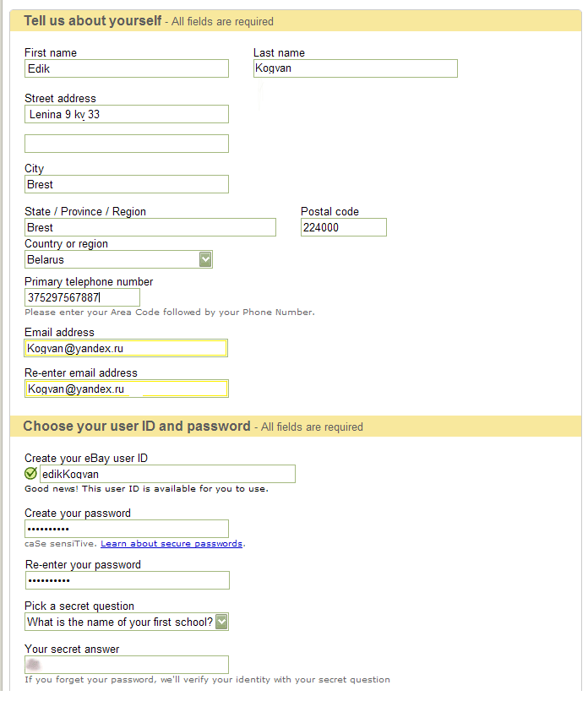The width and height of the screenshot is (588, 723).
Task: Click the Choose your user ID and password heading
Action: click(137, 427)
